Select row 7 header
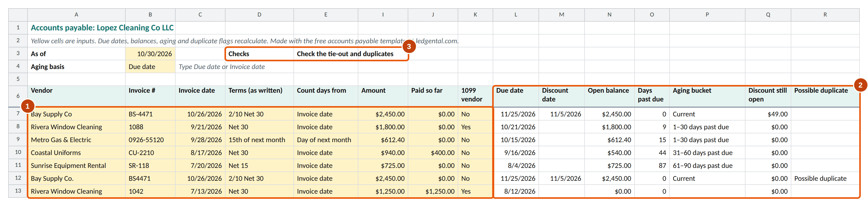Screen dimensions: 868x206 click(18, 114)
